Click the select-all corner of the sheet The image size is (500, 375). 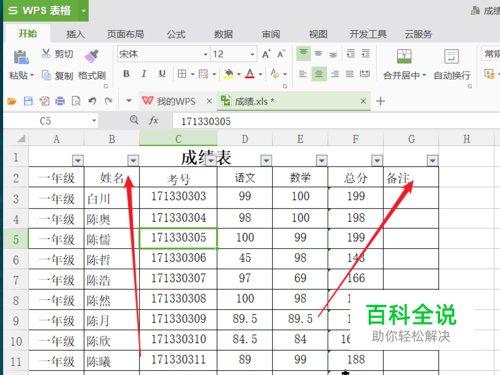(21, 138)
